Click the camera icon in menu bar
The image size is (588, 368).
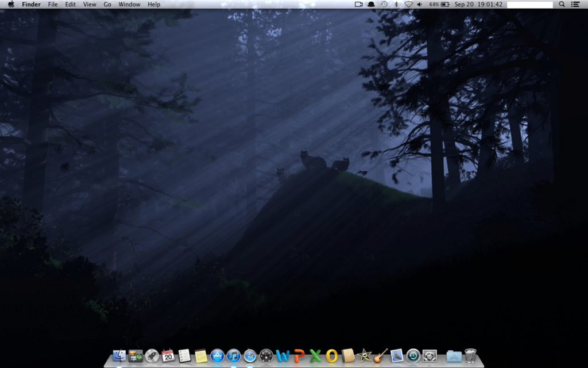(358, 4)
